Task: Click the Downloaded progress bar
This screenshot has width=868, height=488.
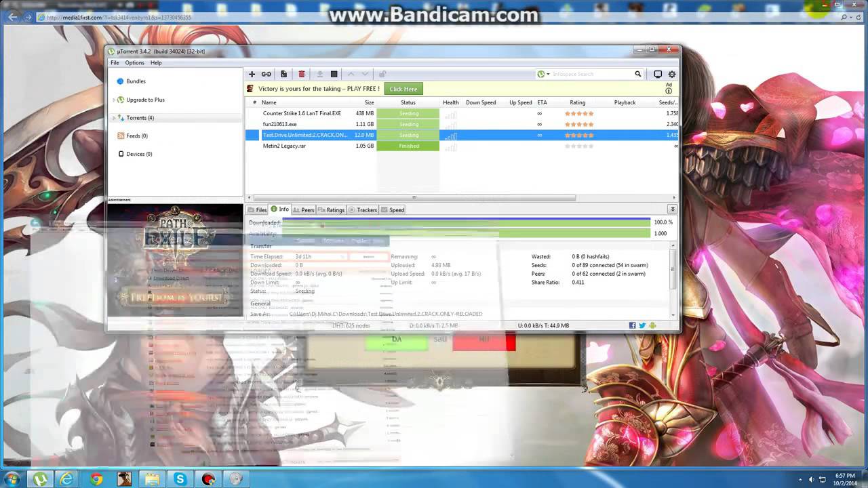Action: 466,222
